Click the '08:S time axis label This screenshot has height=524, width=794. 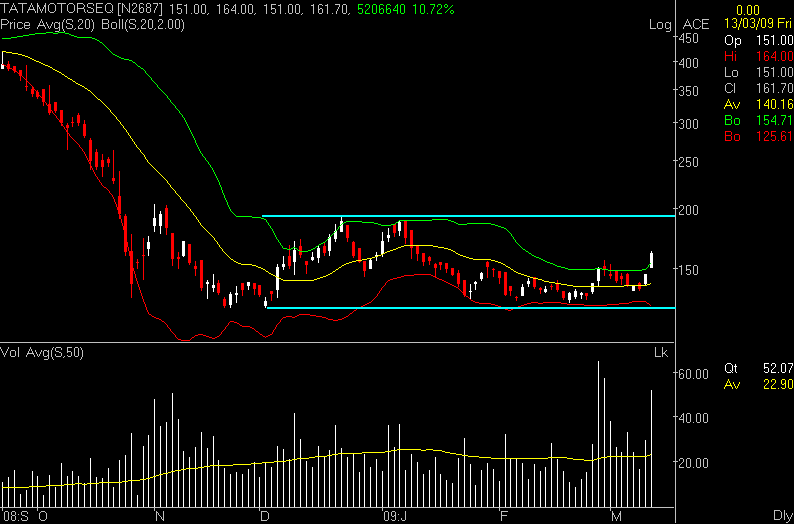(17, 516)
